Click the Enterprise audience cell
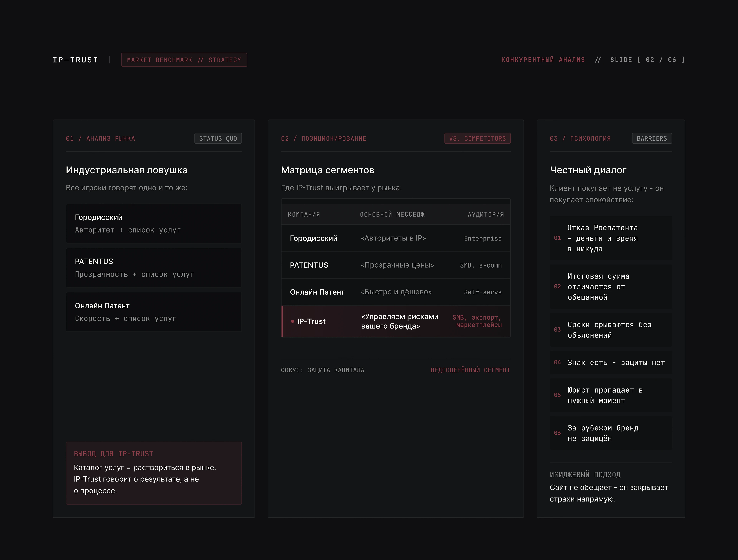Screen dimensions: 738x560 [483, 238]
